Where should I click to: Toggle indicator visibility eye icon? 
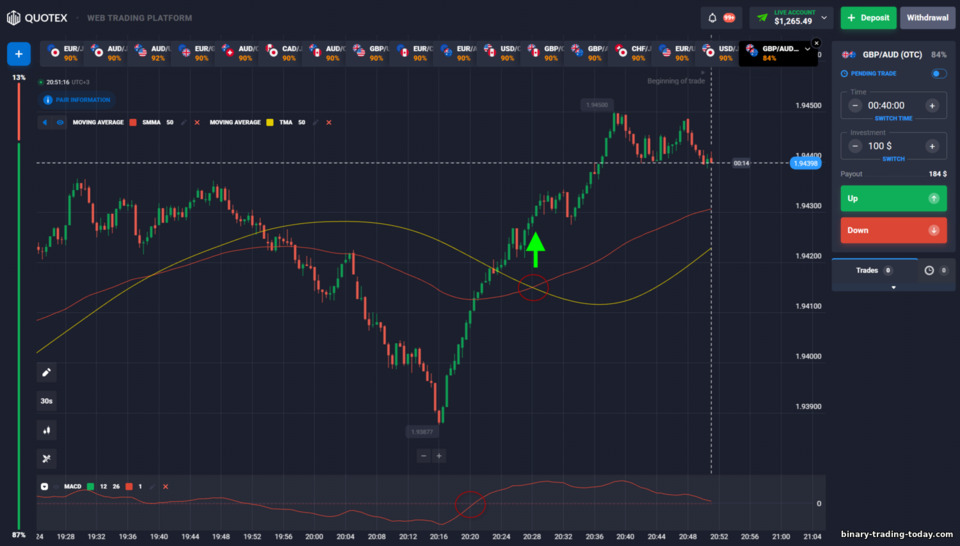pyautogui.click(x=60, y=122)
